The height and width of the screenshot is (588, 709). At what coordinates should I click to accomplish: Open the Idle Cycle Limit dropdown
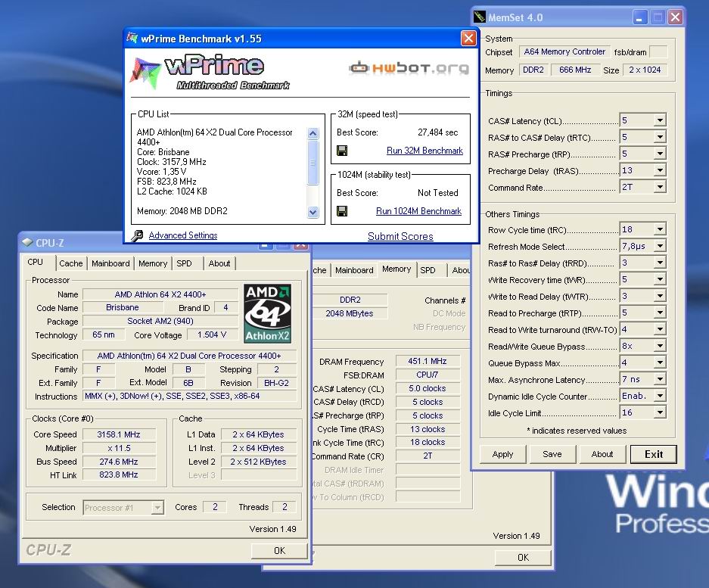click(660, 412)
